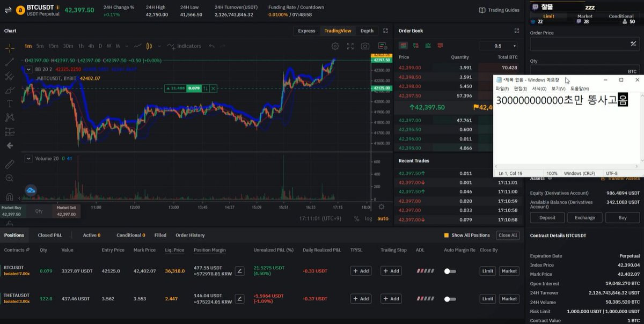
Task: Toggle Show All Positions checkbox
Action: [x=446, y=235]
